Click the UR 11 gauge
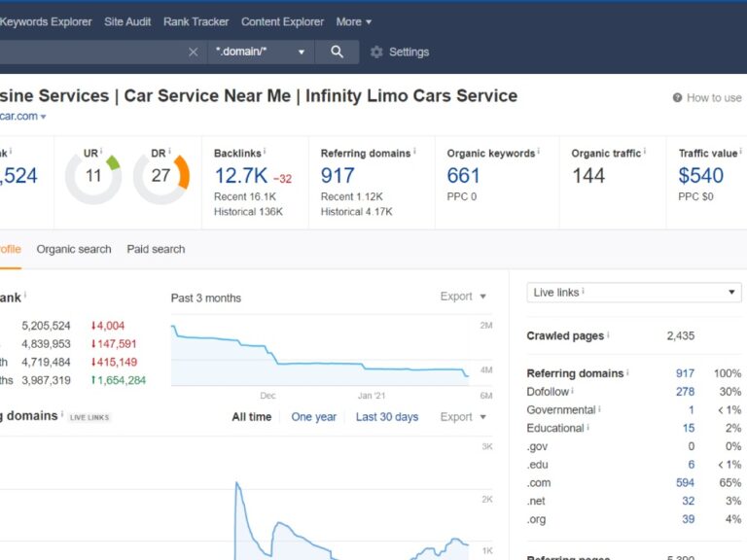The width and height of the screenshot is (747, 560). (93, 176)
